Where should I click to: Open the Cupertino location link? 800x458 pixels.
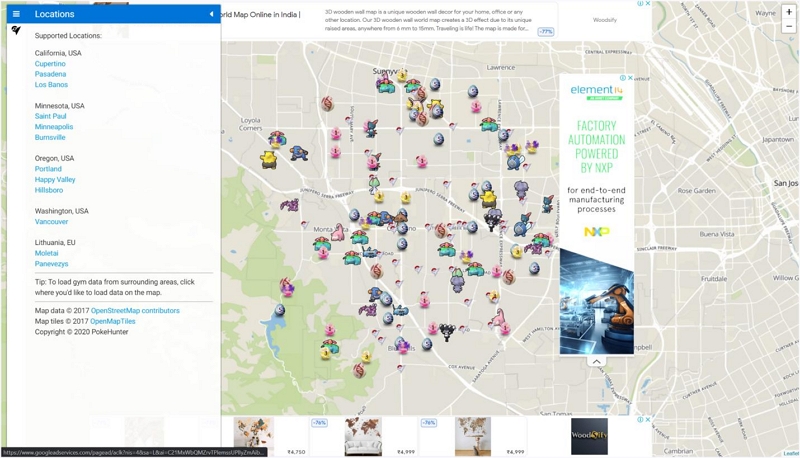pyautogui.click(x=50, y=64)
